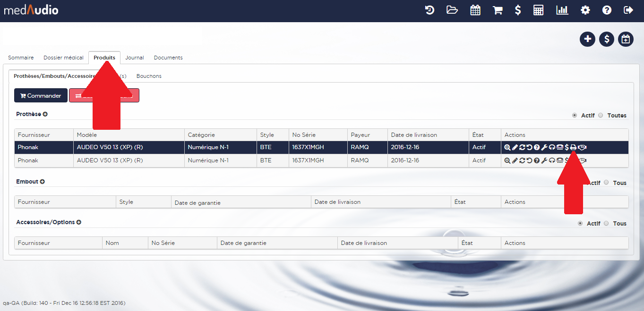
Task: Click the plus icon beside the Embout heading
Action: point(43,182)
